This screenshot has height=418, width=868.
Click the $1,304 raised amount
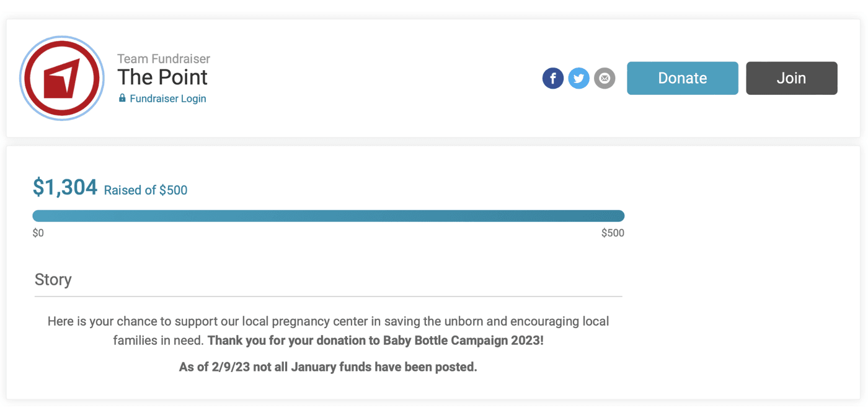65,187
